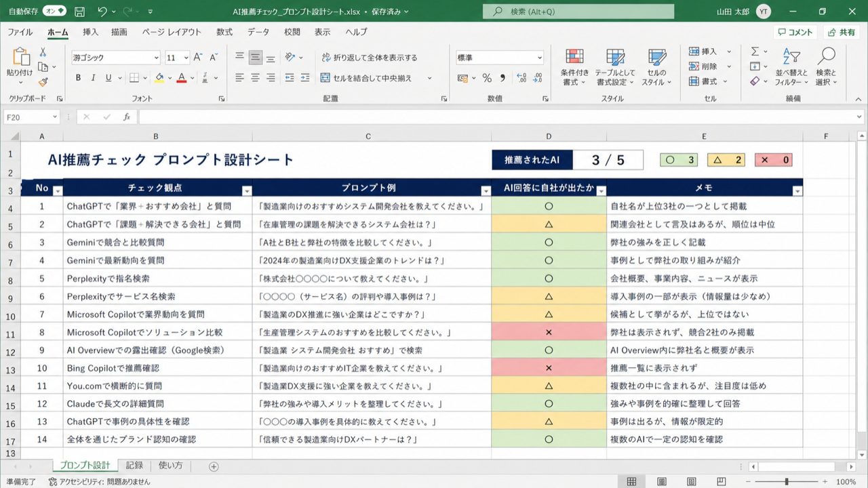Viewport: 868px width, 488px height.
Task: Click increase font size icon
Action: (198, 58)
